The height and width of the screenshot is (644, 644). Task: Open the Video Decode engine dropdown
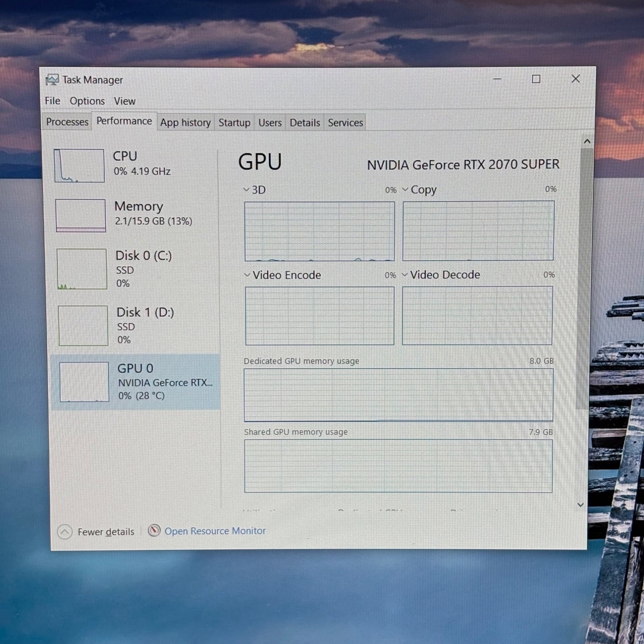tap(405, 275)
